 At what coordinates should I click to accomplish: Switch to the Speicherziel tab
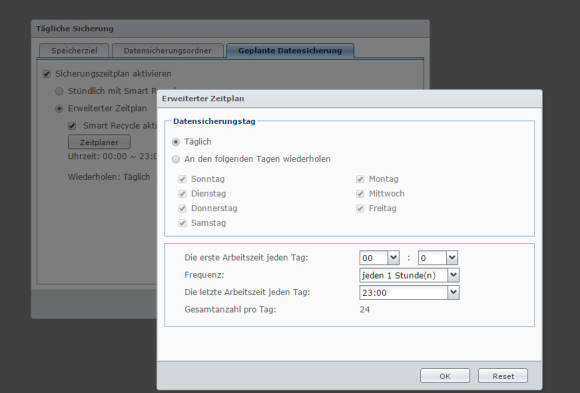click(74, 51)
